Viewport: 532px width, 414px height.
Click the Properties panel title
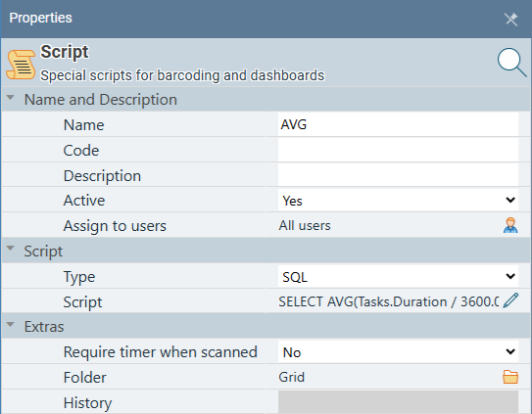[x=41, y=18]
